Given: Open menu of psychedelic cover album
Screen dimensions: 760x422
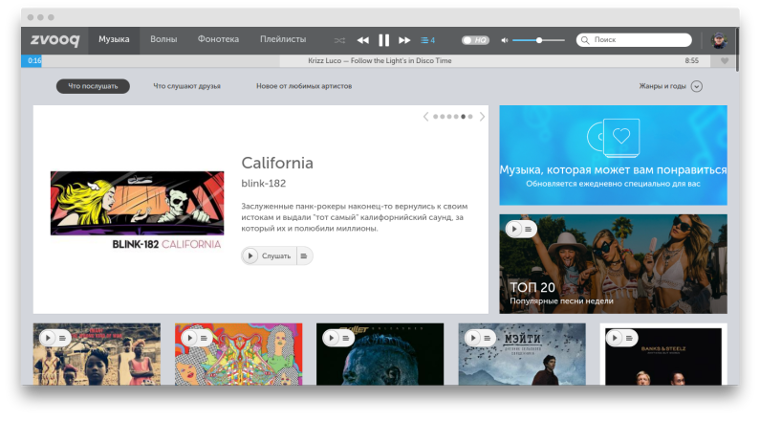Looking at the screenshot, I should 204,338.
